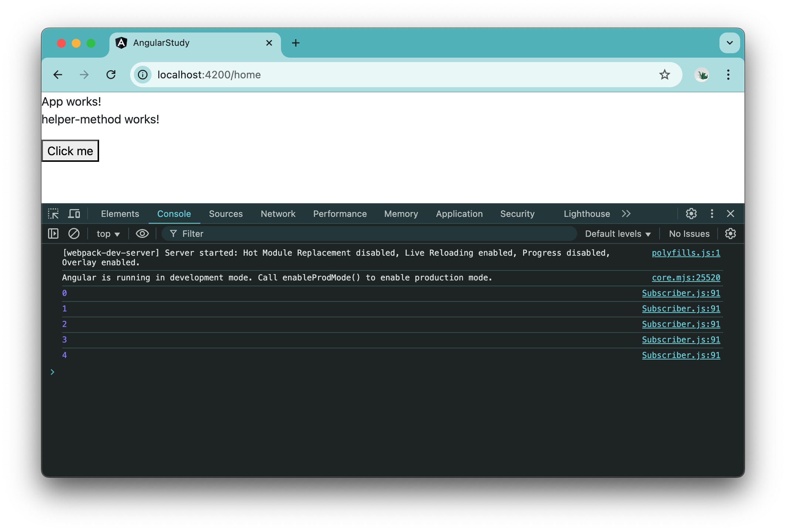Expand the hidden panels chevron
Image resolution: width=786 pixels, height=532 pixels.
tap(626, 214)
